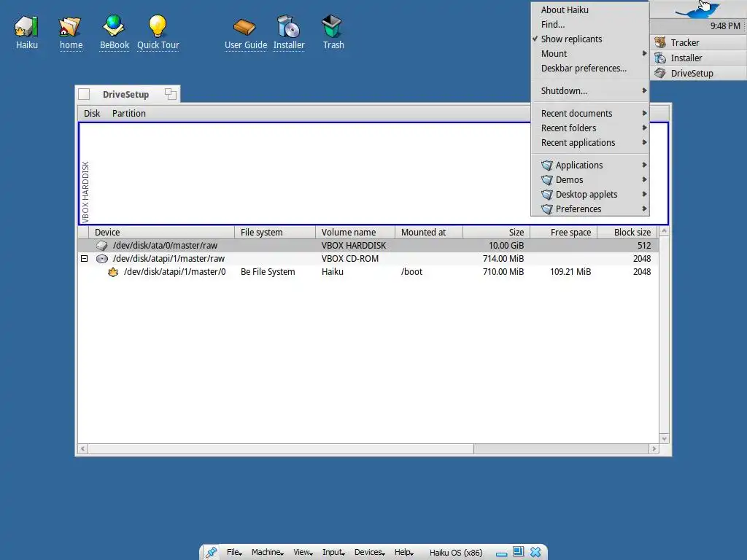The height and width of the screenshot is (560, 747).
Task: Sort by the Free space column header
Action: pos(564,233)
